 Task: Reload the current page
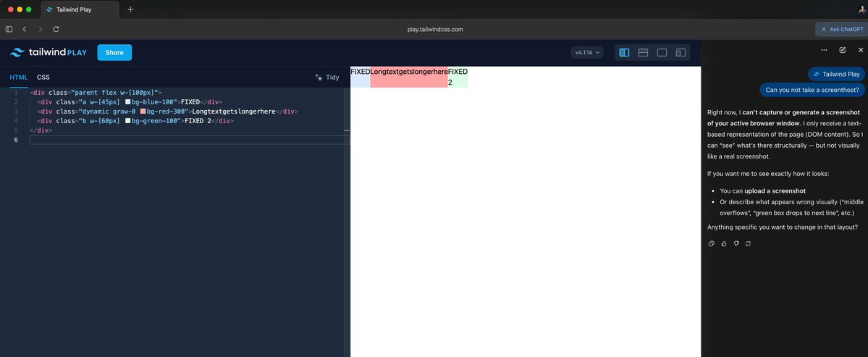(56, 29)
